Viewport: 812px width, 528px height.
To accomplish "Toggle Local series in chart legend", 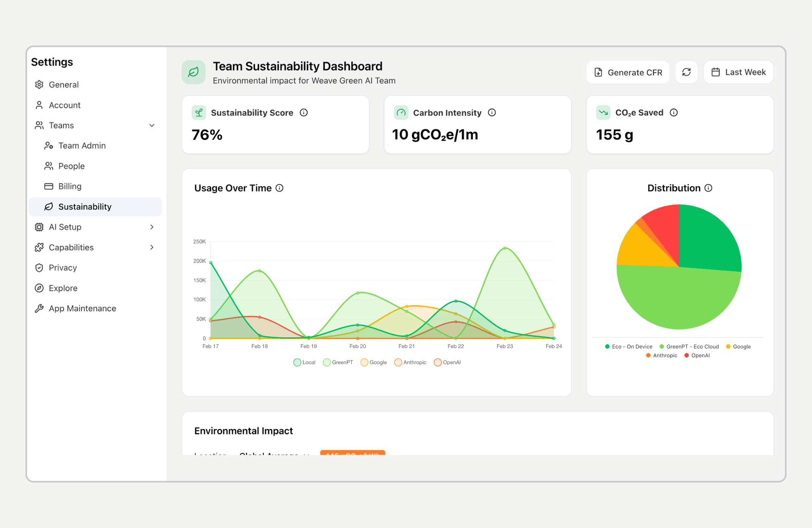I will point(304,362).
